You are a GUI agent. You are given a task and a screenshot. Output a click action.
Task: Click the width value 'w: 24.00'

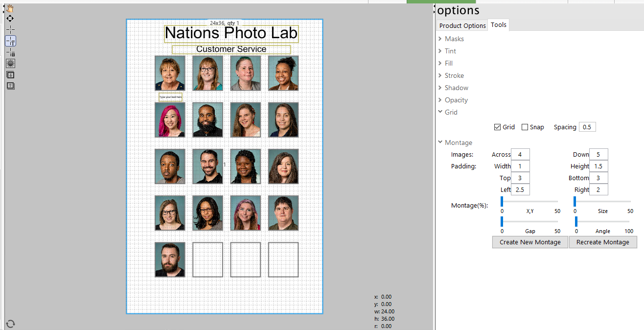[x=385, y=311]
